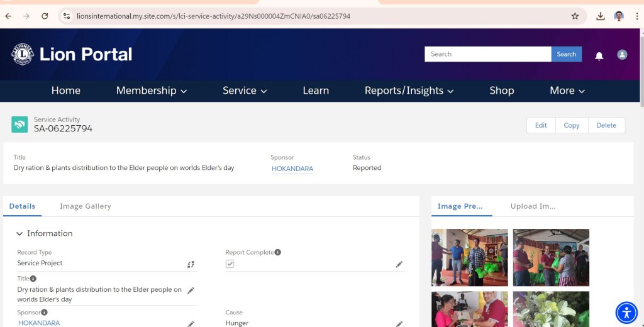This screenshot has height=327, width=644.
Task: Expand Reports/Insights menu
Action: (409, 91)
